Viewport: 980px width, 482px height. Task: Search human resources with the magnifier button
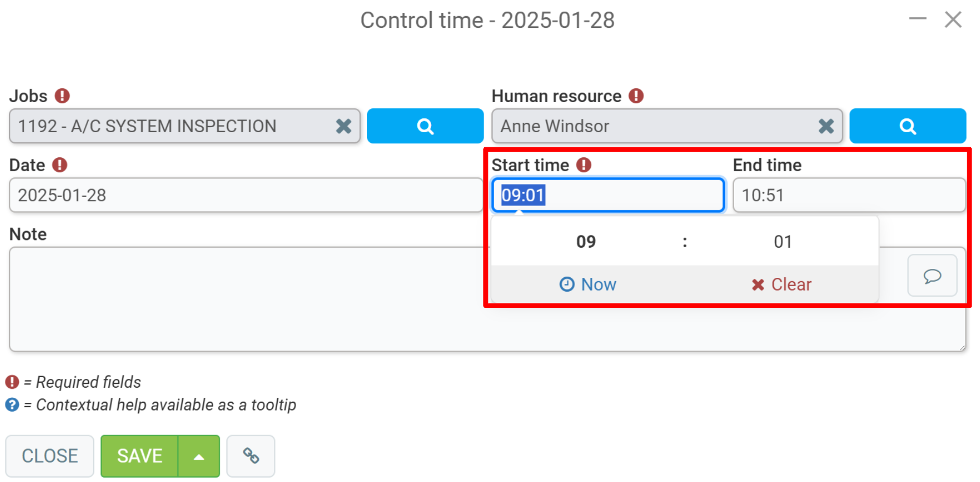coord(907,126)
